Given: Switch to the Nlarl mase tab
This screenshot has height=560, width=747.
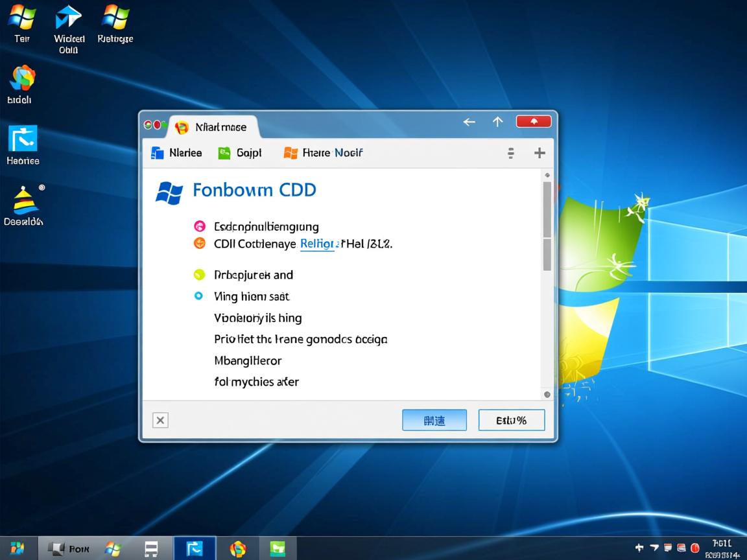Looking at the screenshot, I should tap(213, 127).
